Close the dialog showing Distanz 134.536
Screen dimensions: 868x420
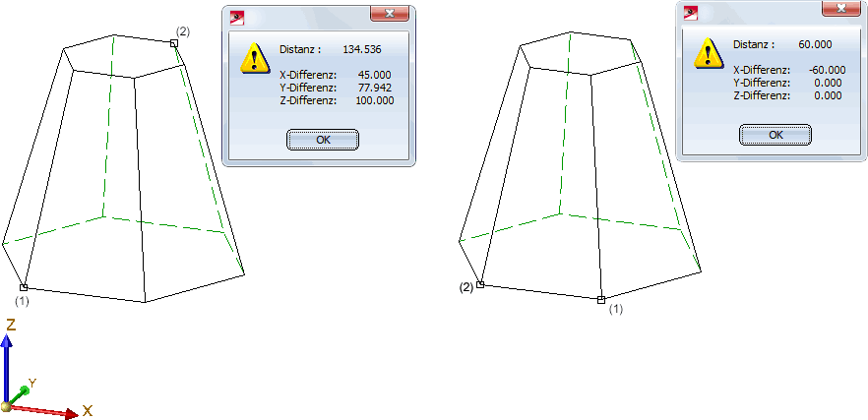pos(389,14)
